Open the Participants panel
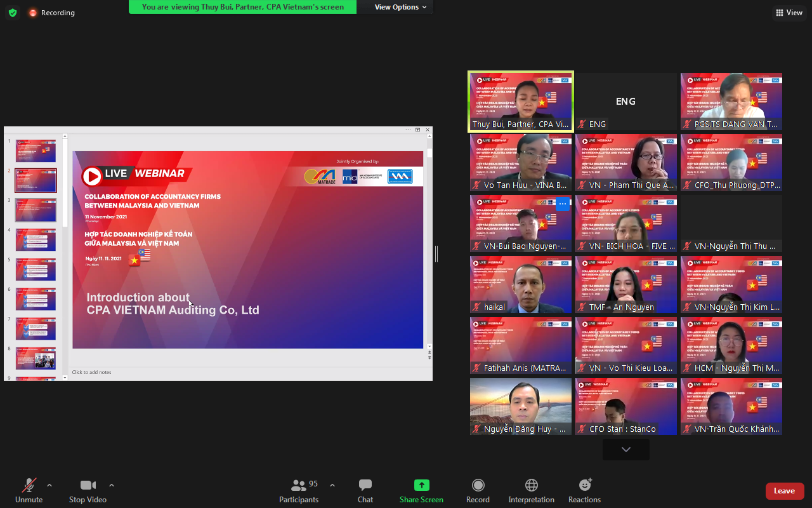This screenshot has height=508, width=812. (x=299, y=491)
